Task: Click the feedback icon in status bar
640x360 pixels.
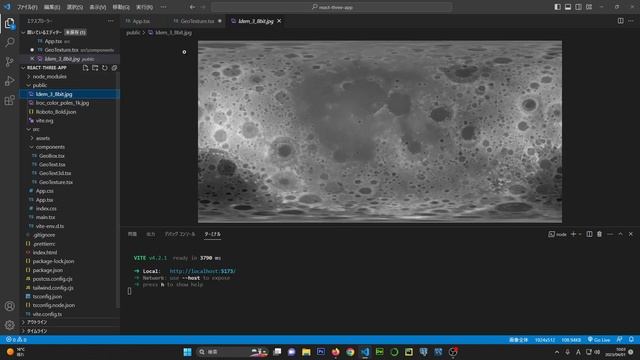Action: point(620,340)
